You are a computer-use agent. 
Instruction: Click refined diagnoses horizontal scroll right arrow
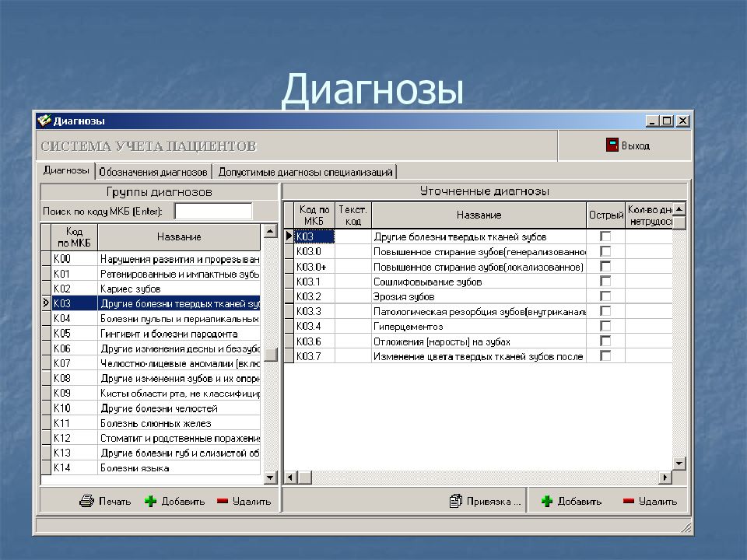(x=665, y=477)
